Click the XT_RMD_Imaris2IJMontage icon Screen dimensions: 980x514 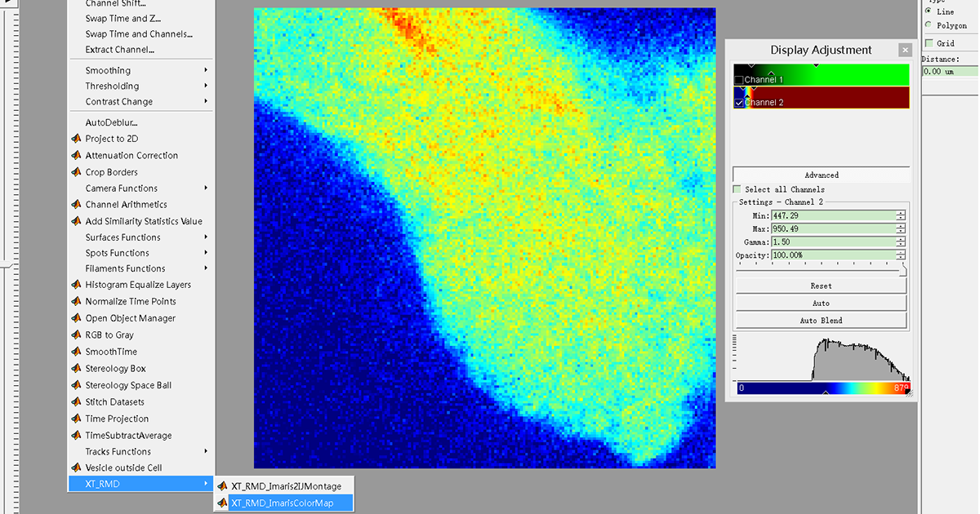222,486
